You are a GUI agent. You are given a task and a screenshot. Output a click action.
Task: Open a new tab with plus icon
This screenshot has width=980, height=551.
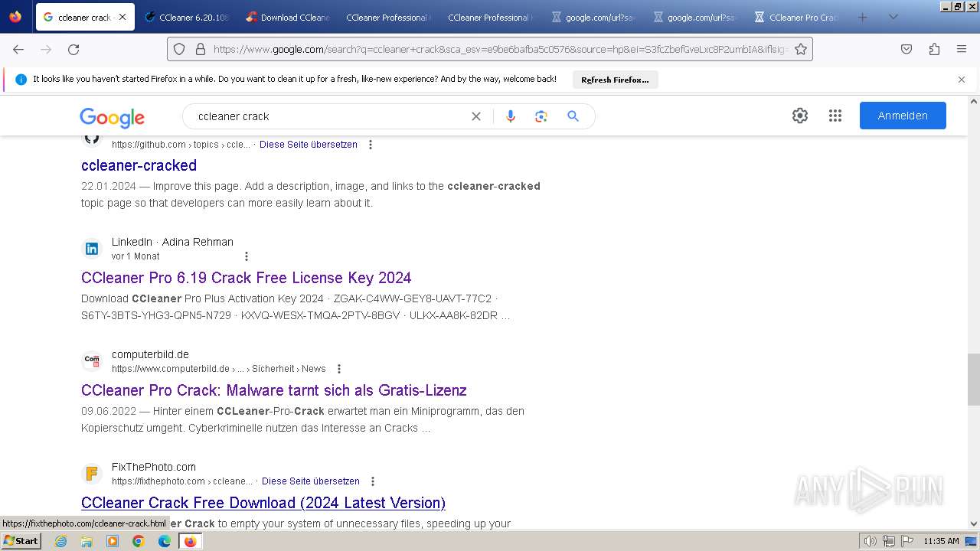(863, 17)
